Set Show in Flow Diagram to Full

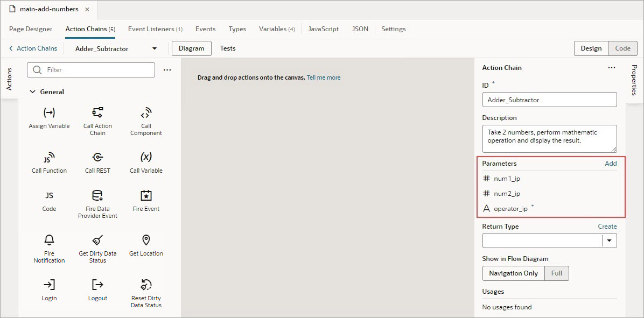(557, 273)
